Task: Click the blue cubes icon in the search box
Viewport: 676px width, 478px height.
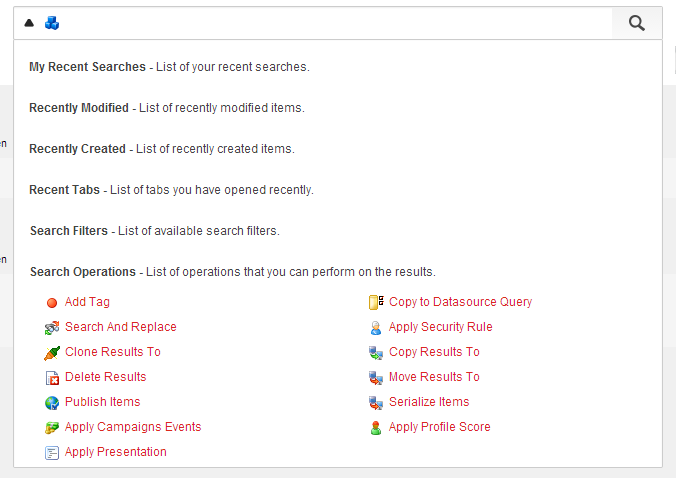Action: pos(52,23)
